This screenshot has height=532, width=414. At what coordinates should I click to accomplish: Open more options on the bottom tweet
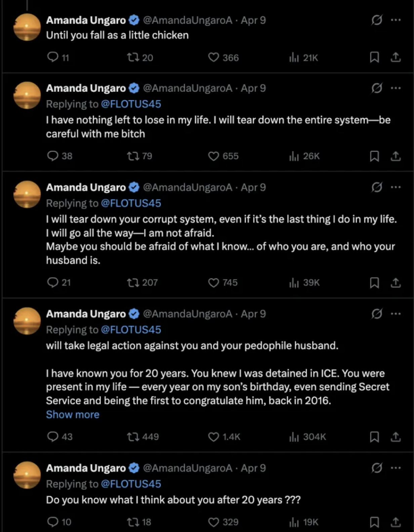click(x=397, y=468)
